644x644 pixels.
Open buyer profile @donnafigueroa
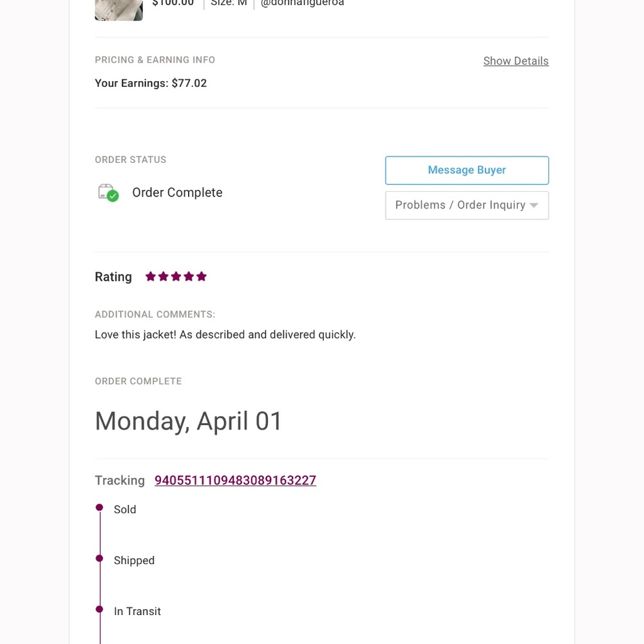pos(302,3)
